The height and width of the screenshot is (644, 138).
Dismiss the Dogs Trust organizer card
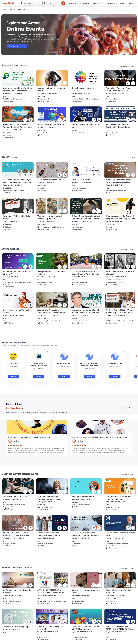(23, 352)
